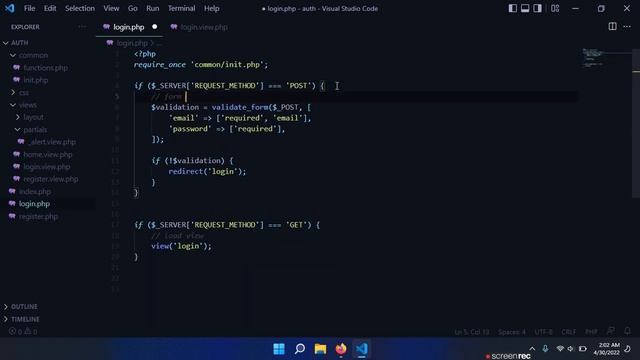The width and height of the screenshot is (640, 360).
Task: Change indentation via Spaces: 4 status
Action: [x=512, y=332]
